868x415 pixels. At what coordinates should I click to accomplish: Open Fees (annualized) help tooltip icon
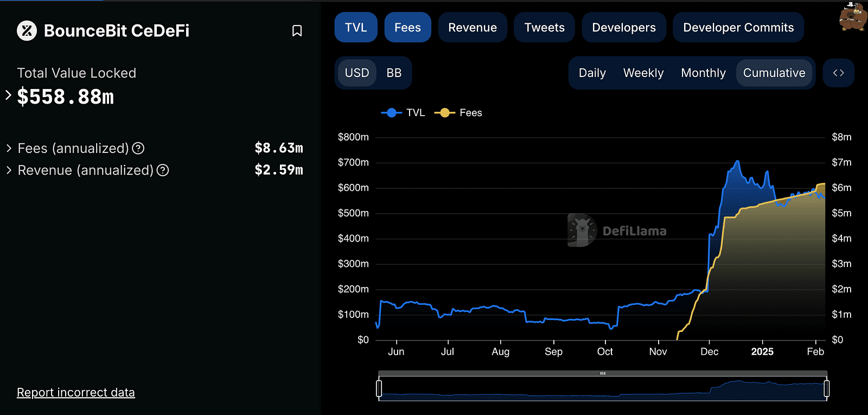click(x=138, y=148)
